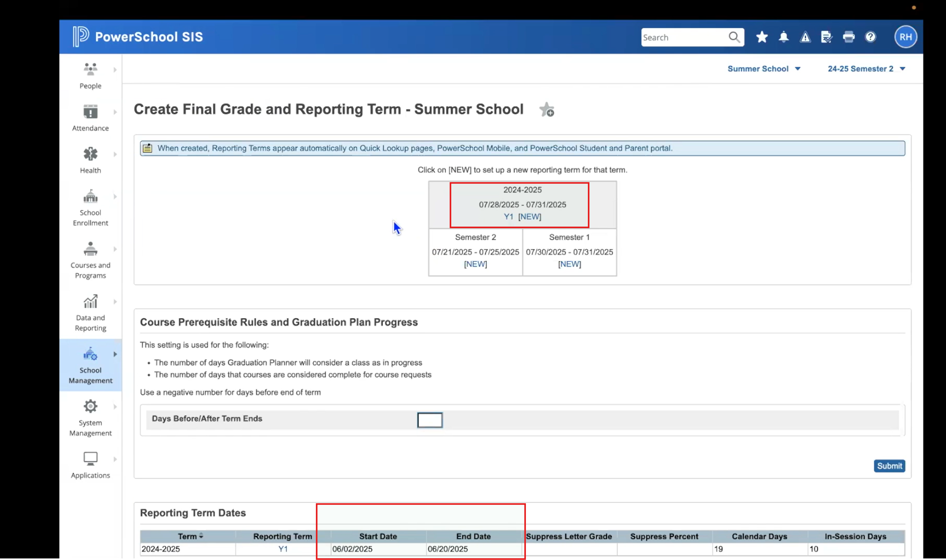Image resolution: width=946 pixels, height=560 pixels.
Task: Open the Summer School school dropdown
Action: coord(763,69)
